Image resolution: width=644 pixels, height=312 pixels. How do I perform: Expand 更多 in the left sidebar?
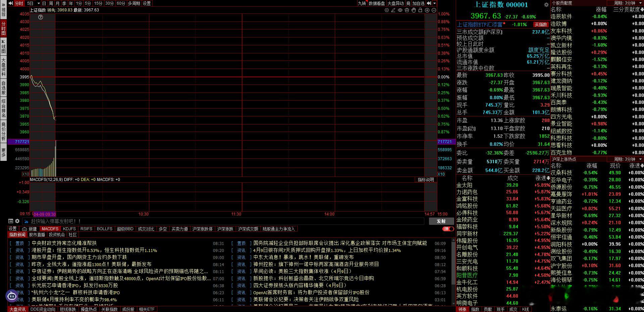tap(3, 152)
